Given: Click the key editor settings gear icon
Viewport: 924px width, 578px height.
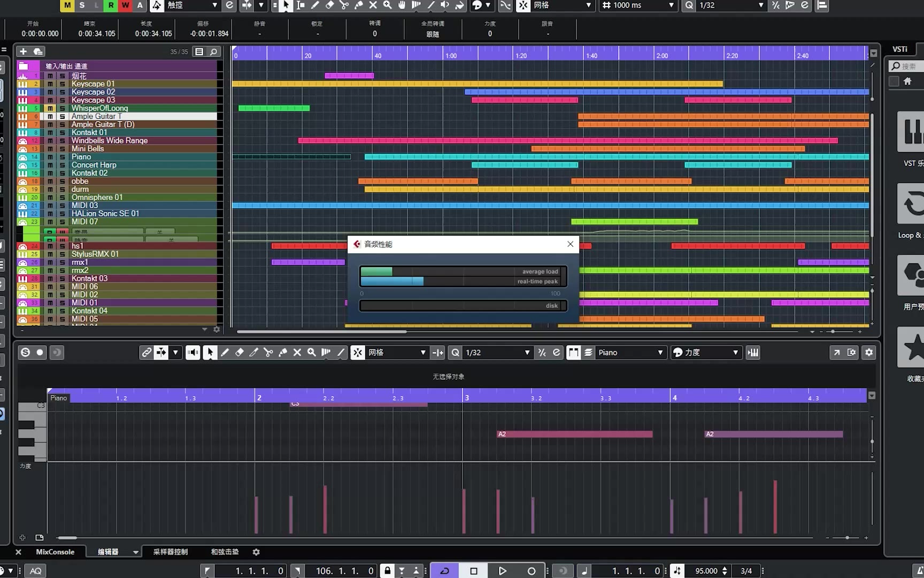Looking at the screenshot, I should [x=869, y=352].
